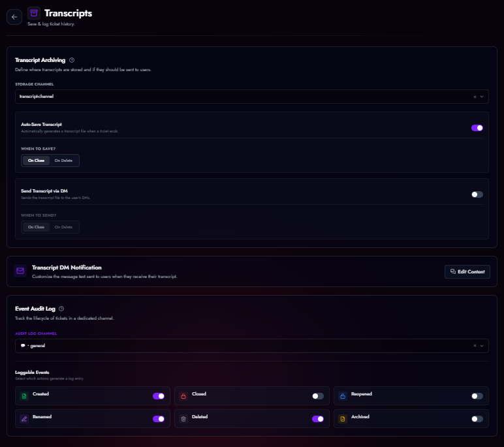Click the yellow Archived file icon
The height and width of the screenshot is (447, 504).
point(343,419)
